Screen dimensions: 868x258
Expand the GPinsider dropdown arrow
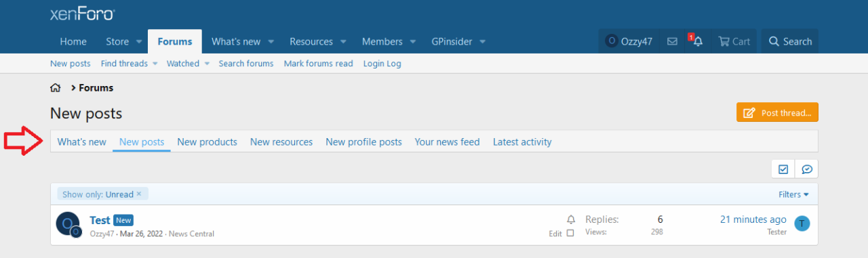(x=483, y=42)
